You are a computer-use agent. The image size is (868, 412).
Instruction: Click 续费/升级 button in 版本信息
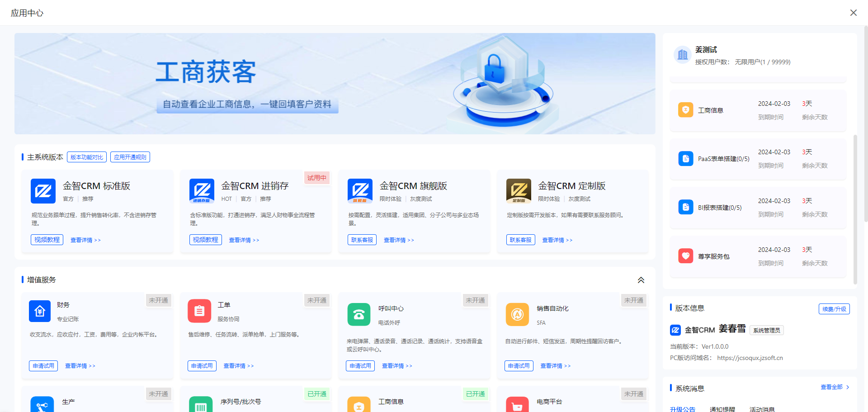tap(834, 309)
